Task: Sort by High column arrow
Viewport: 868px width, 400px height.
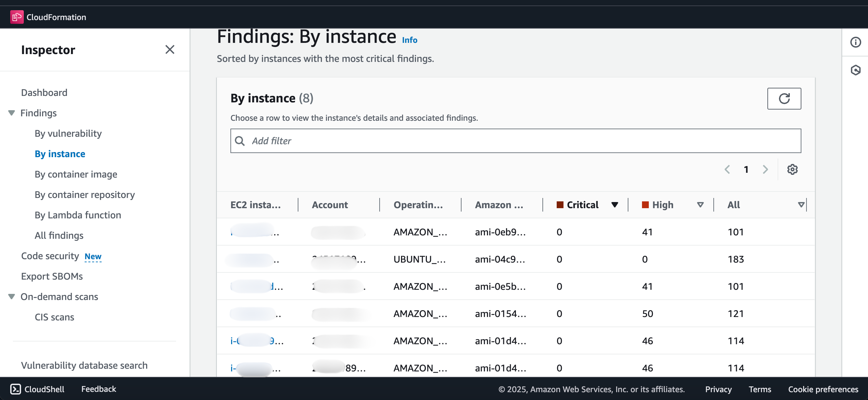Action: tap(700, 205)
